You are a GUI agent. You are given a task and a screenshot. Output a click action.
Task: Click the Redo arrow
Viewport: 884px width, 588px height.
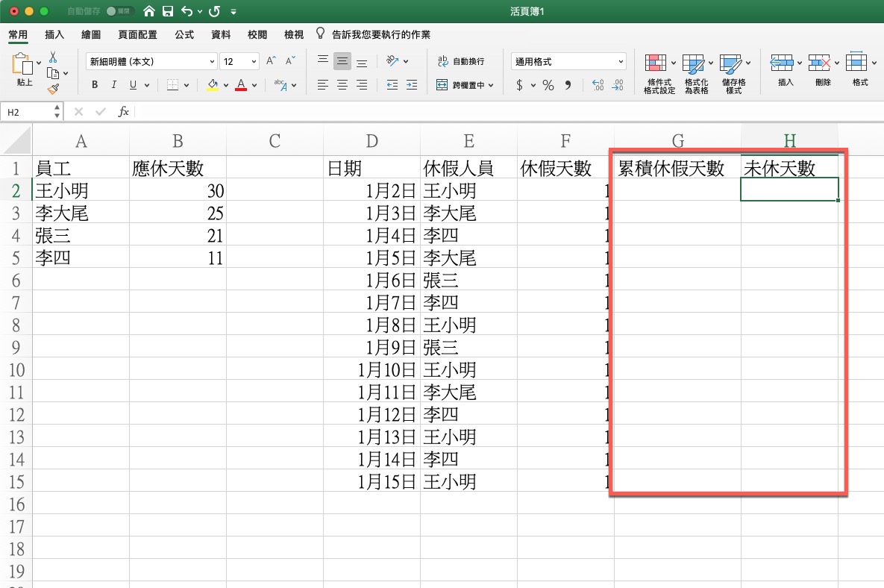click(214, 11)
